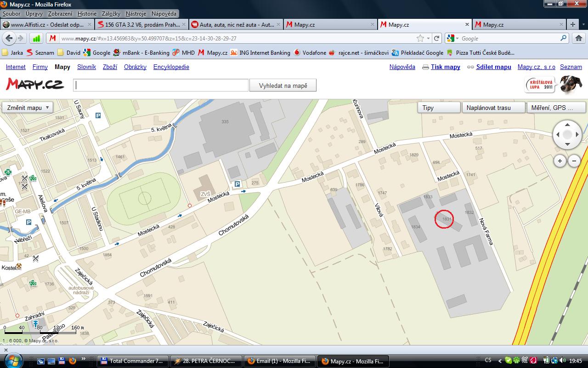The image size is (588, 368).
Task: Click the Vyhledat na mapě button
Action: pyautogui.click(x=283, y=86)
